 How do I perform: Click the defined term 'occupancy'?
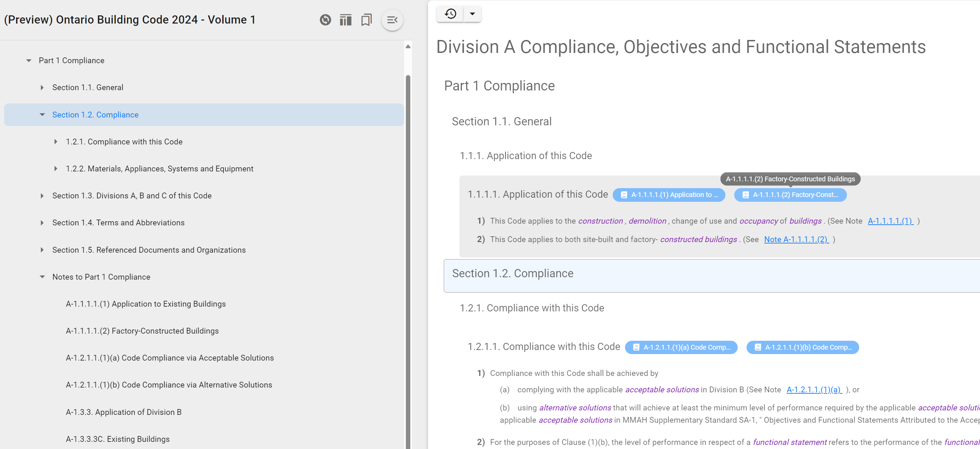[758, 221]
